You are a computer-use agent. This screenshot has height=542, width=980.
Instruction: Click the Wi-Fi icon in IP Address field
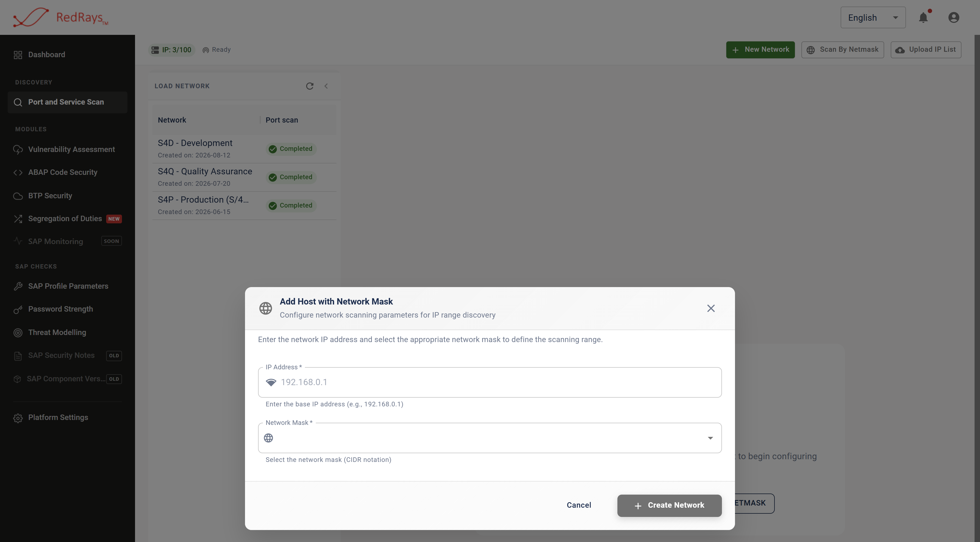click(271, 382)
